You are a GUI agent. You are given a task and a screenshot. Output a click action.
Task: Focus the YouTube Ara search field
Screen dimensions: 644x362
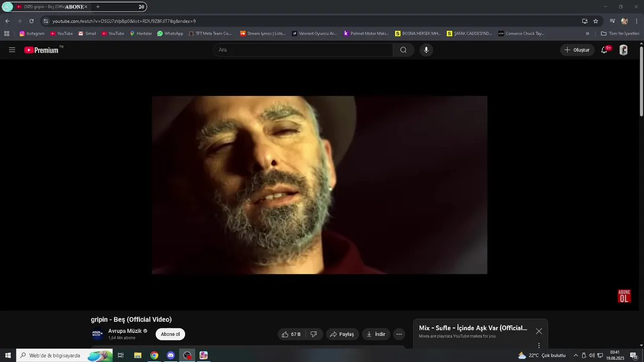[303, 50]
